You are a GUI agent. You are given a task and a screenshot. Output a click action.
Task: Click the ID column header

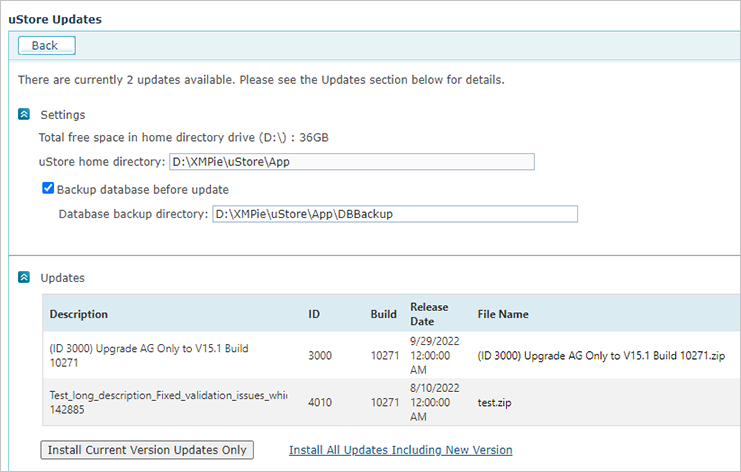(314, 314)
